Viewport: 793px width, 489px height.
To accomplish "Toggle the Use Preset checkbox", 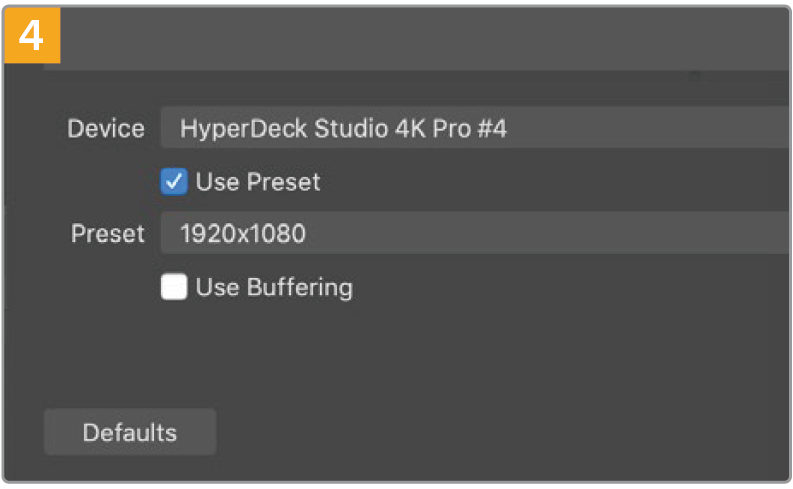I will [x=174, y=182].
